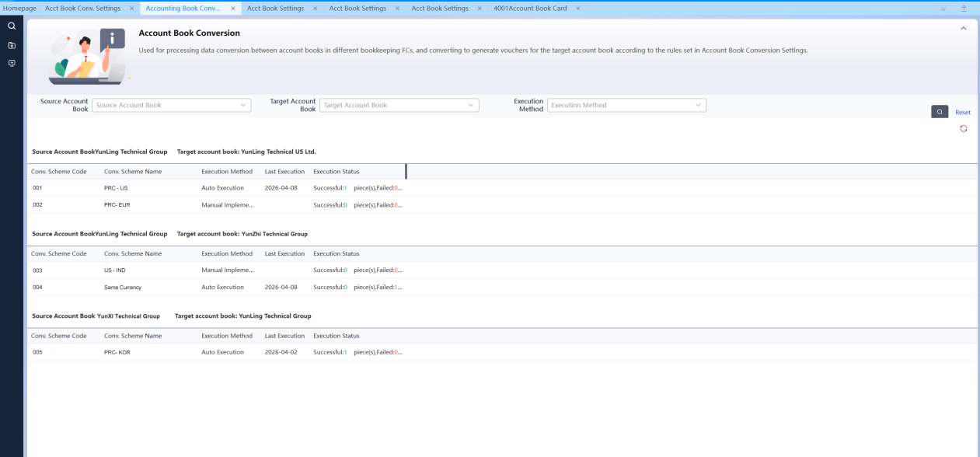This screenshot has width=980, height=457.
Task: Click the sidebar search magnifier icon
Action: coord(12,26)
